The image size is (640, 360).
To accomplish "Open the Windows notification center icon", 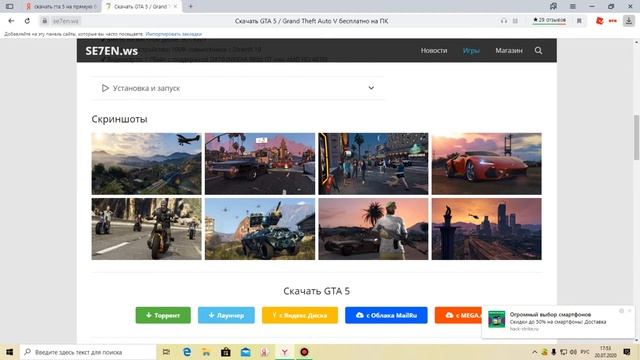I will 627,352.
